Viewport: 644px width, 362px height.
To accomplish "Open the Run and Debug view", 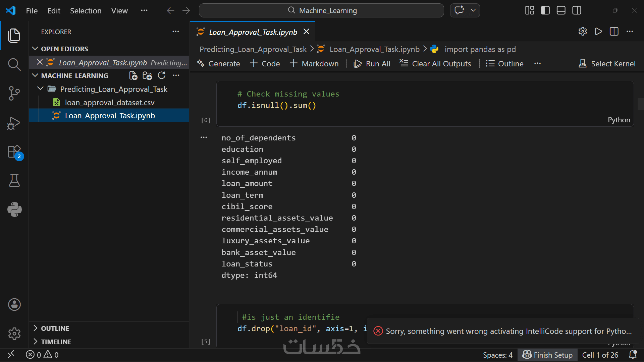I will pos(14,123).
